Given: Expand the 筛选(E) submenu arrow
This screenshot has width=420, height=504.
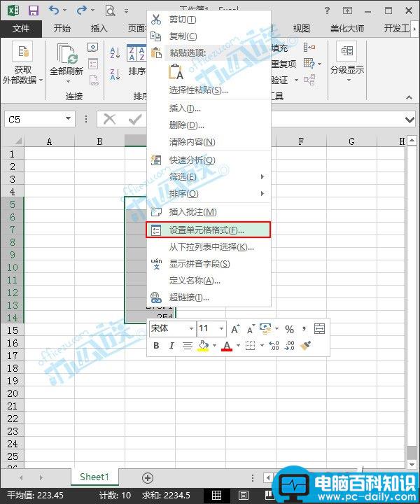Looking at the screenshot, I should coord(262,177).
